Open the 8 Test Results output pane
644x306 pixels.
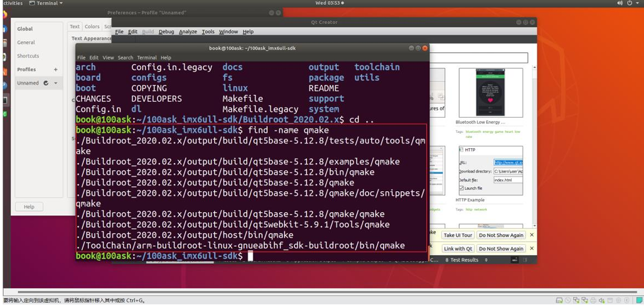(462, 260)
